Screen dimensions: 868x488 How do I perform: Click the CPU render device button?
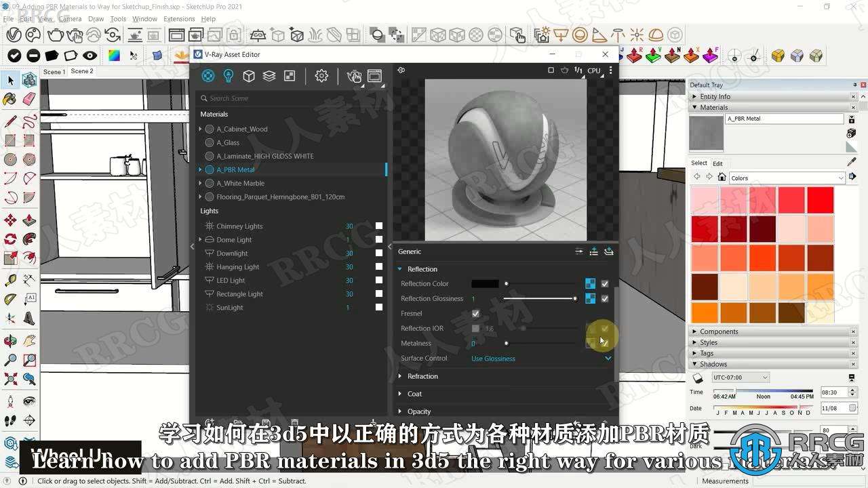(x=594, y=70)
